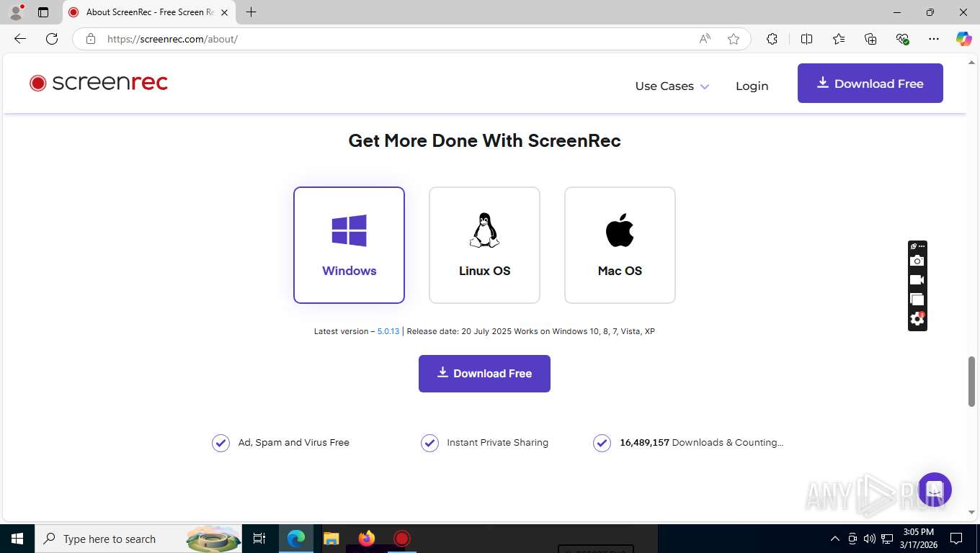Open Read aloud in address bar
This screenshot has width=980, height=553.
click(705, 39)
